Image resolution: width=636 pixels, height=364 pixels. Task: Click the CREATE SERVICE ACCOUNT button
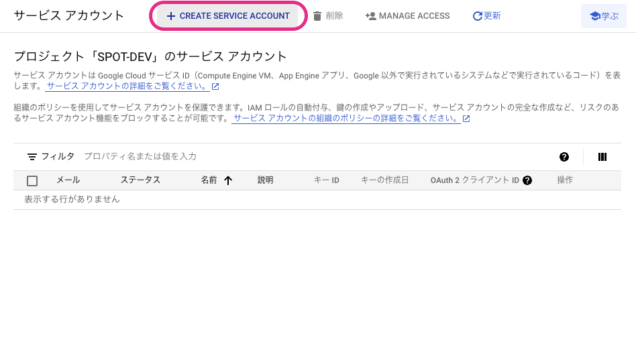227,16
